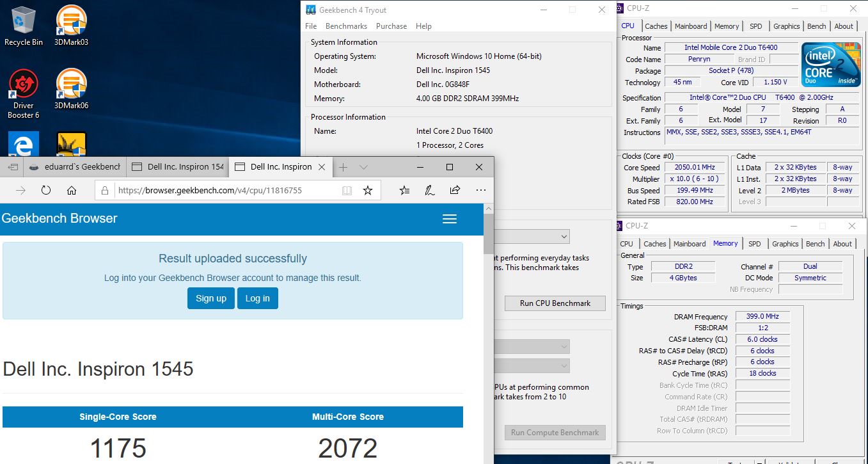Switch to Bench tab in top CPU-Z
This screenshot has height=464, width=868.
point(817,26)
